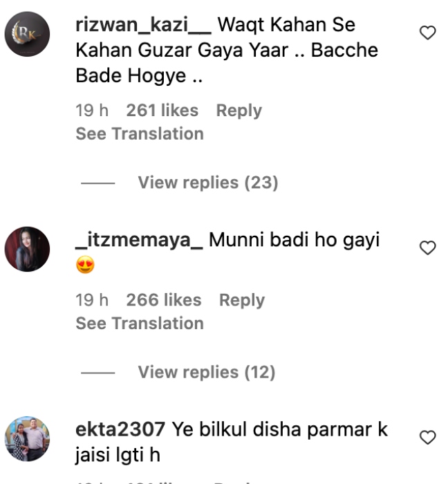
Task: Click the 19 h timestamp on _itzmemaya_'s comment
Action: [92, 300]
